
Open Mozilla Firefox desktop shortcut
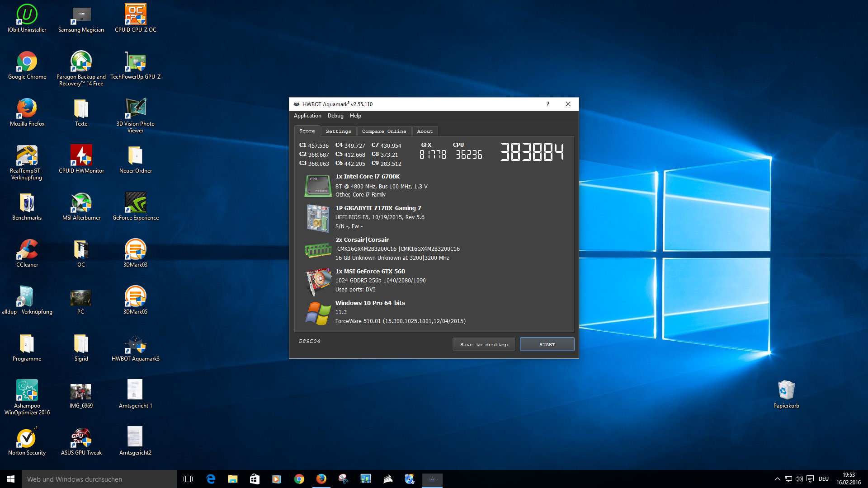27,112
